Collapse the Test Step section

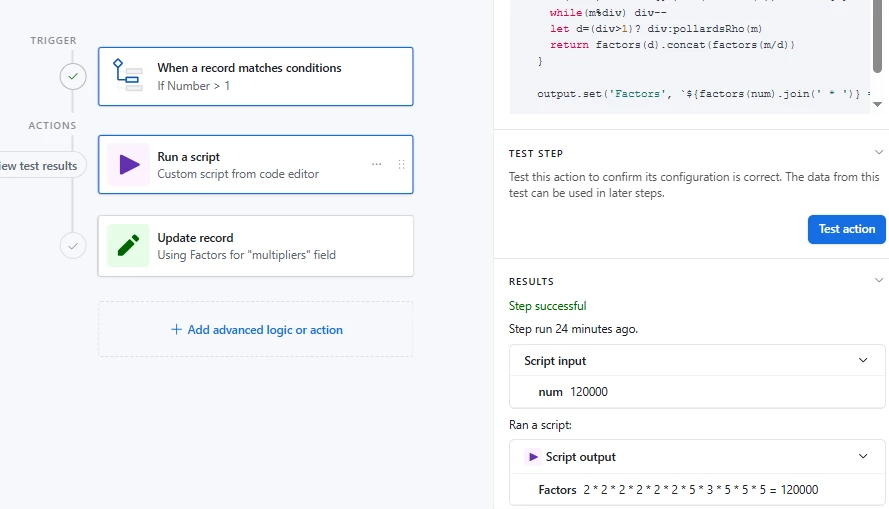(x=878, y=153)
